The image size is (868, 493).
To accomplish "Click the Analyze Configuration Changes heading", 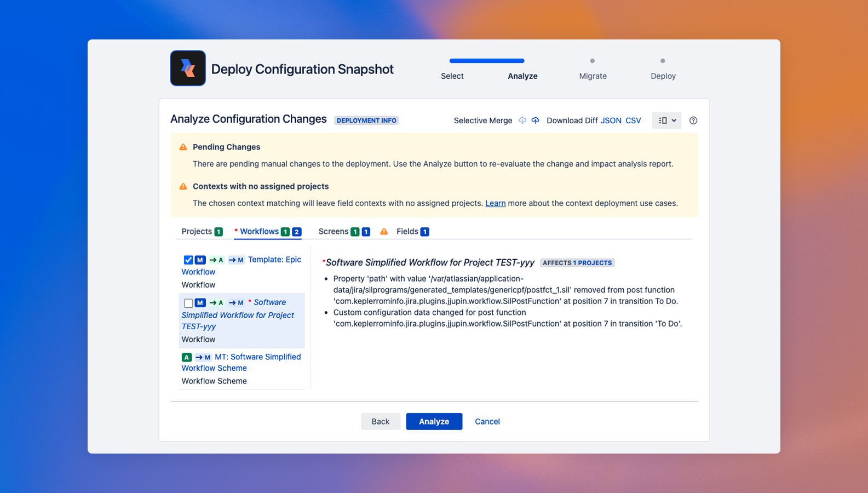I will [x=249, y=119].
